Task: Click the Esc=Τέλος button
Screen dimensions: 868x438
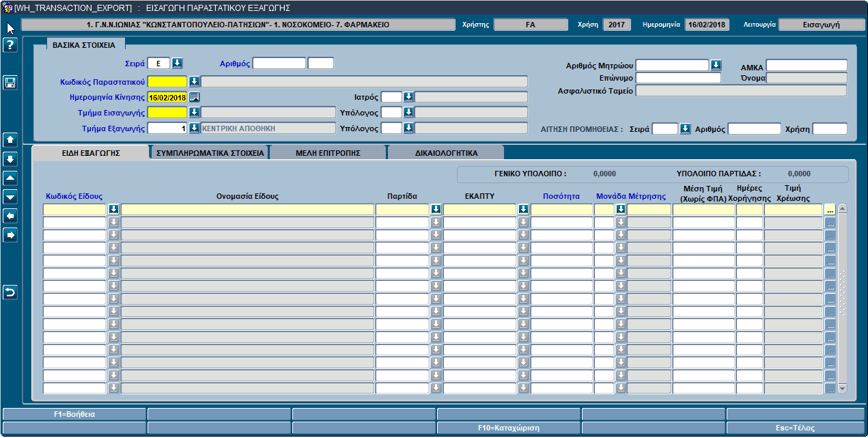Action: point(796,428)
